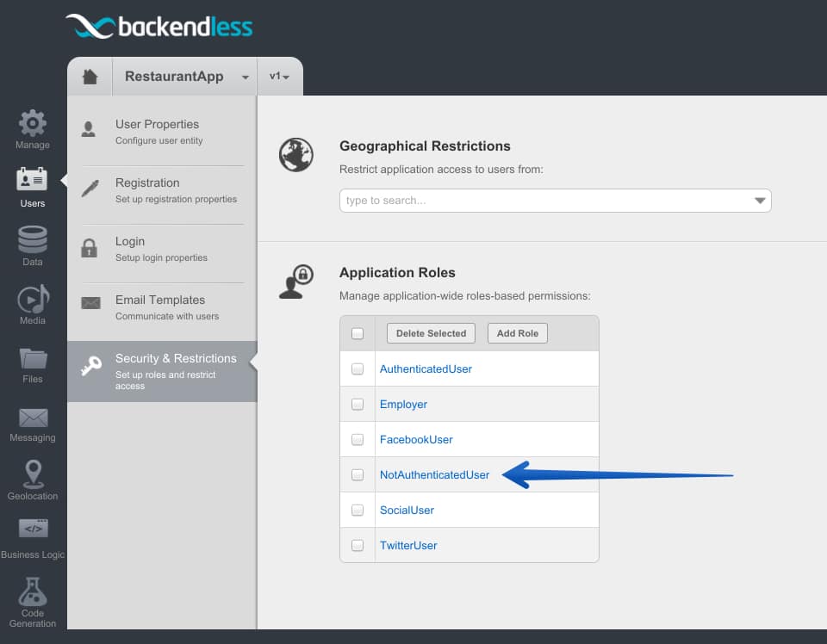This screenshot has height=644, width=827.
Task: Open the Employer role link
Action: tap(403, 404)
